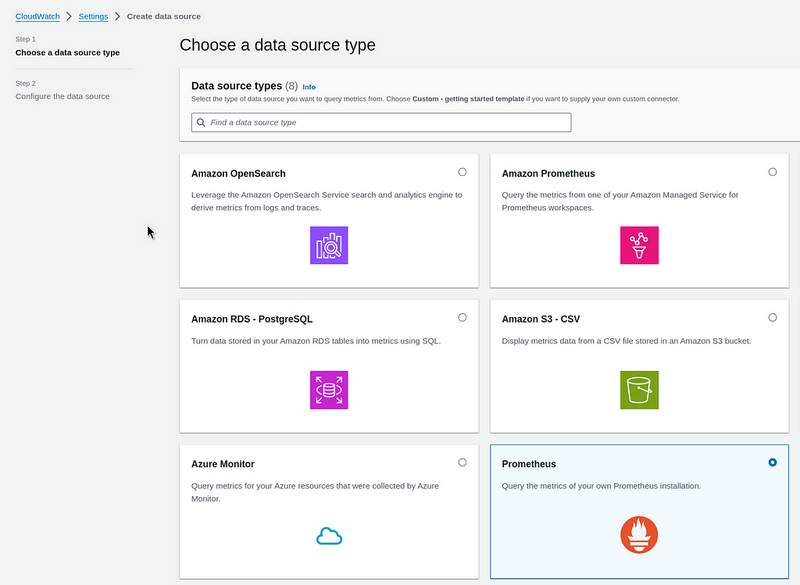
Task: Click the Amazon OpenSearch purple icon
Action: [329, 245]
